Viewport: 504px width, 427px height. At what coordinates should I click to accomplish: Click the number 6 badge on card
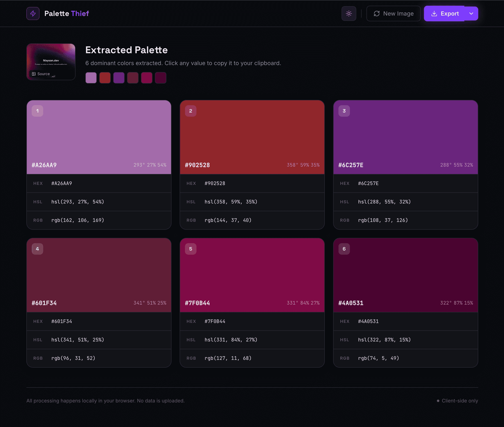[x=344, y=249]
